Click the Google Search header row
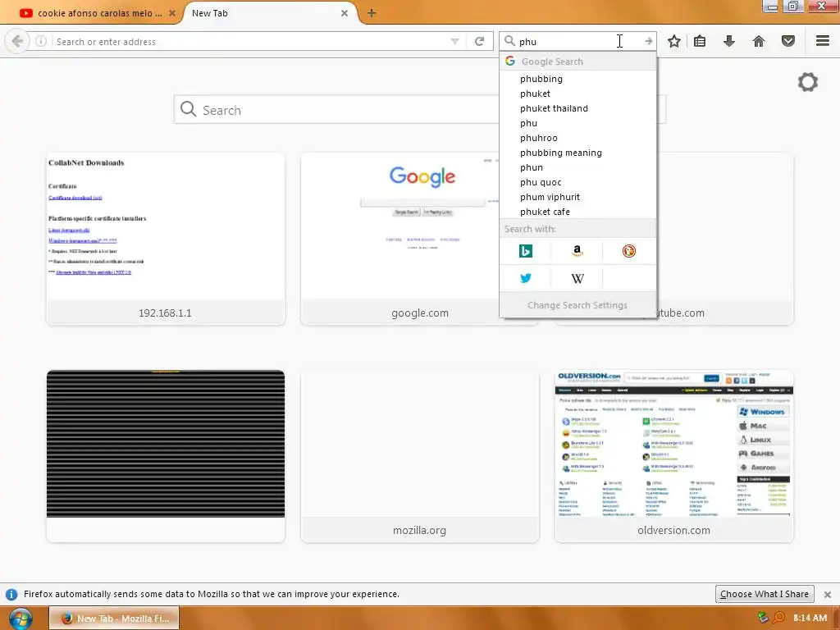 pyautogui.click(x=577, y=62)
